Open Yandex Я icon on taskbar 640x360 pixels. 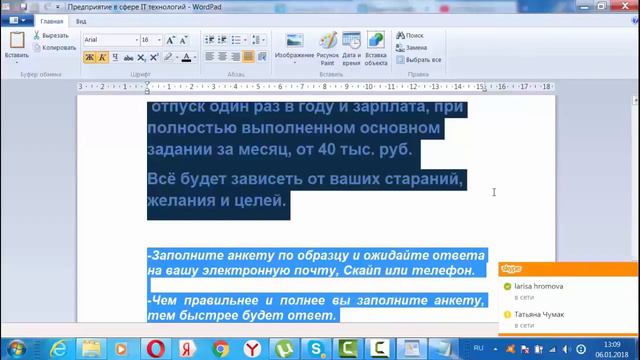pyautogui.click(x=187, y=349)
